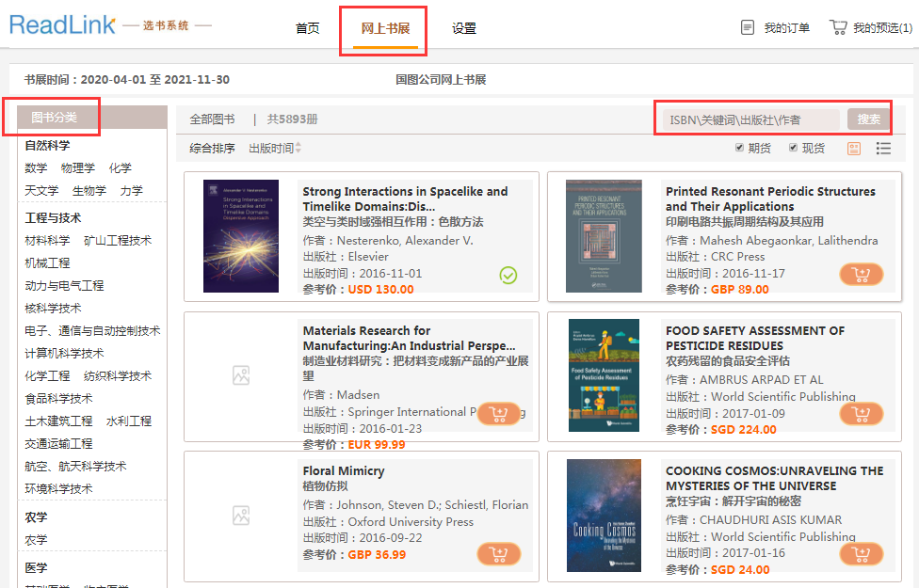
Task: Switch to grid view layout icon
Action: (854, 149)
